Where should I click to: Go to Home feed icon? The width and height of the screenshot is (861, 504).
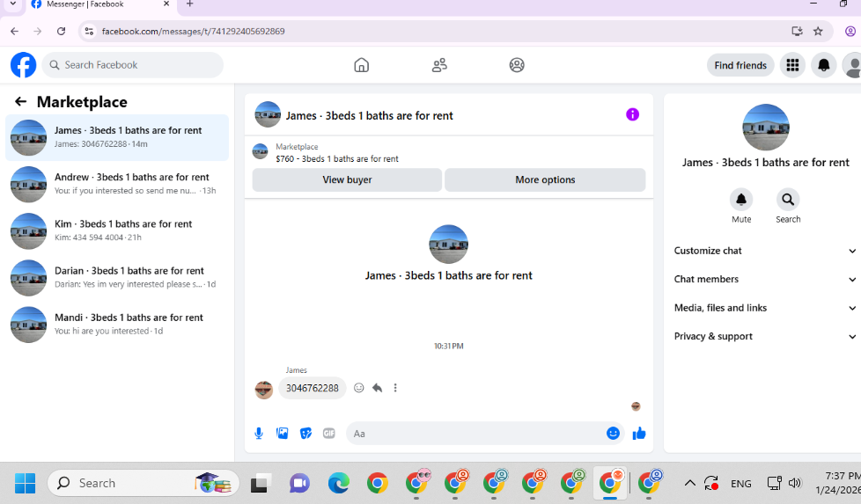(361, 65)
